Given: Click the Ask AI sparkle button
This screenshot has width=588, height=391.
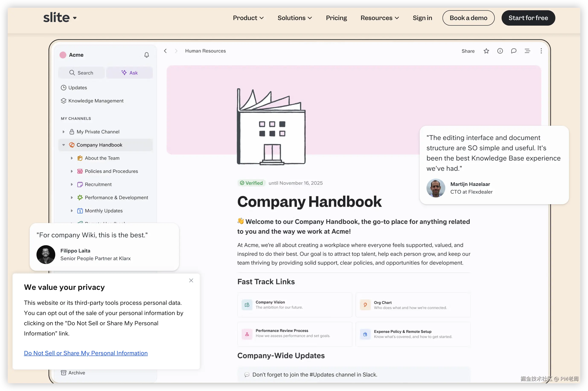Looking at the screenshot, I should [129, 73].
